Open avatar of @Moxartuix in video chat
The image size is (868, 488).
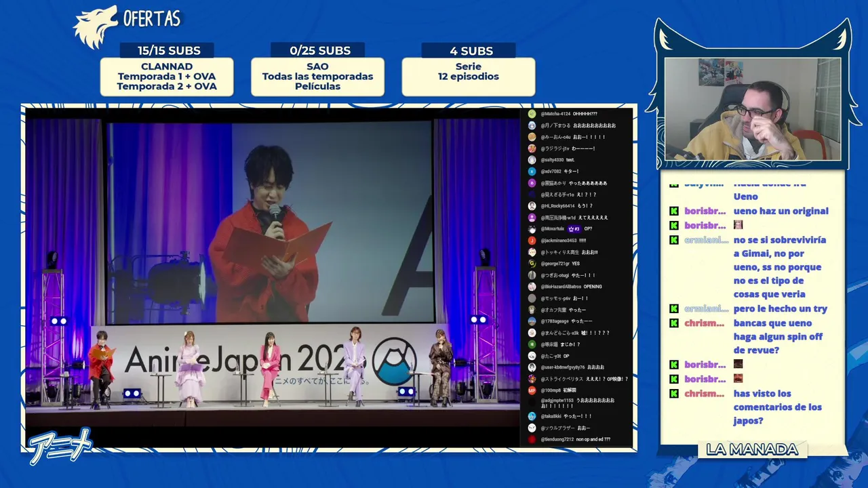(x=532, y=229)
